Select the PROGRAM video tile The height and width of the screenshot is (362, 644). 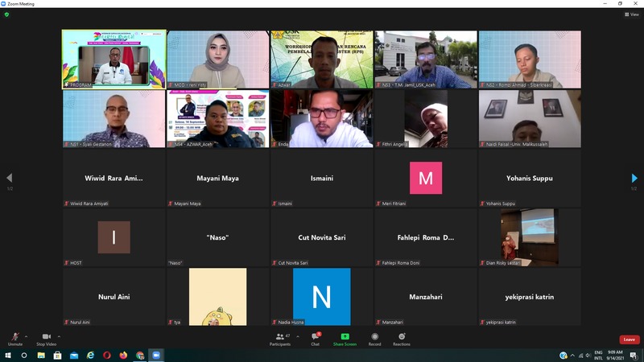coord(114,60)
